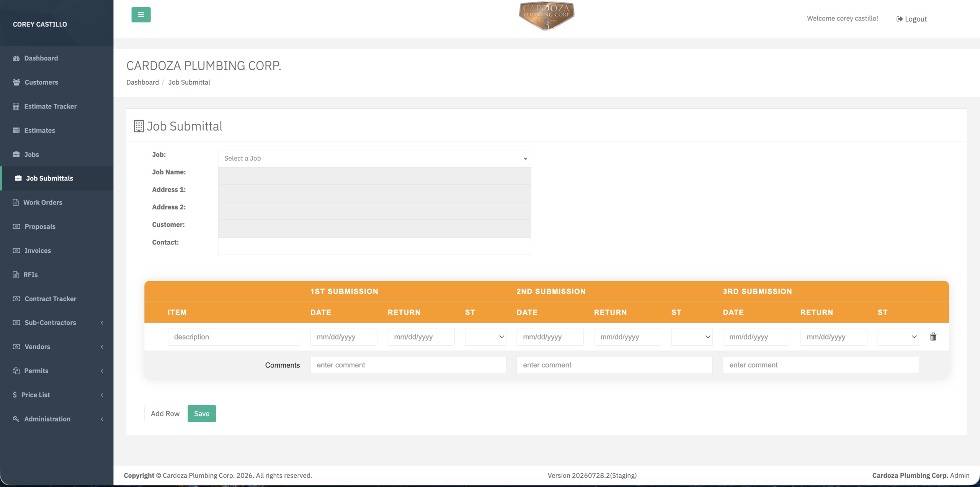Click the Add Row button
Image resolution: width=980 pixels, height=487 pixels.
pyautogui.click(x=165, y=414)
